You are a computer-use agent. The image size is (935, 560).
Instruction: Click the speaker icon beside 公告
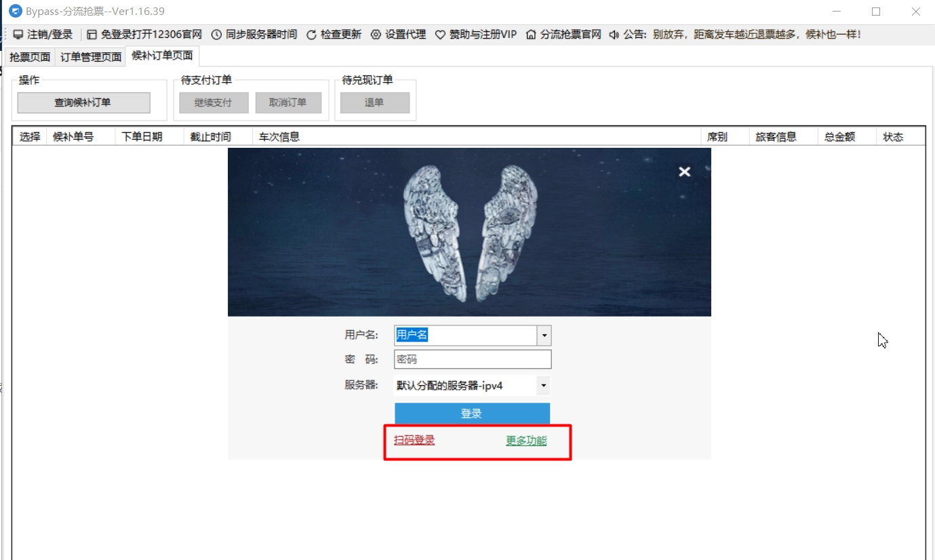pyautogui.click(x=614, y=35)
